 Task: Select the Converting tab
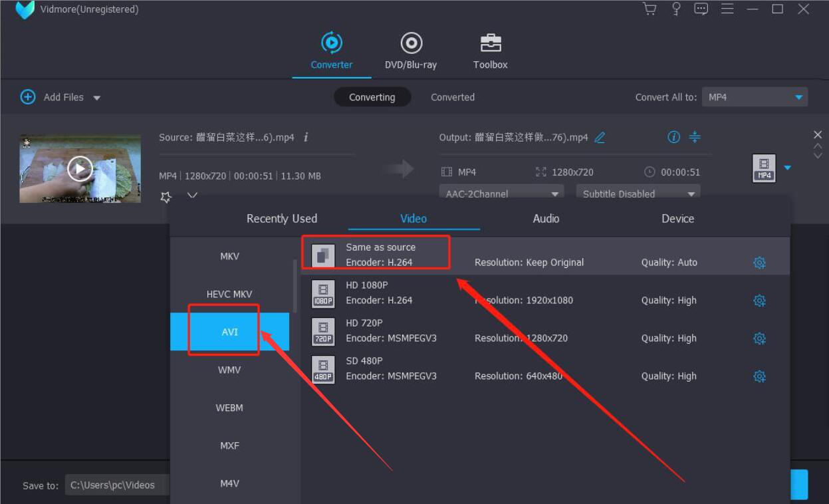(372, 97)
